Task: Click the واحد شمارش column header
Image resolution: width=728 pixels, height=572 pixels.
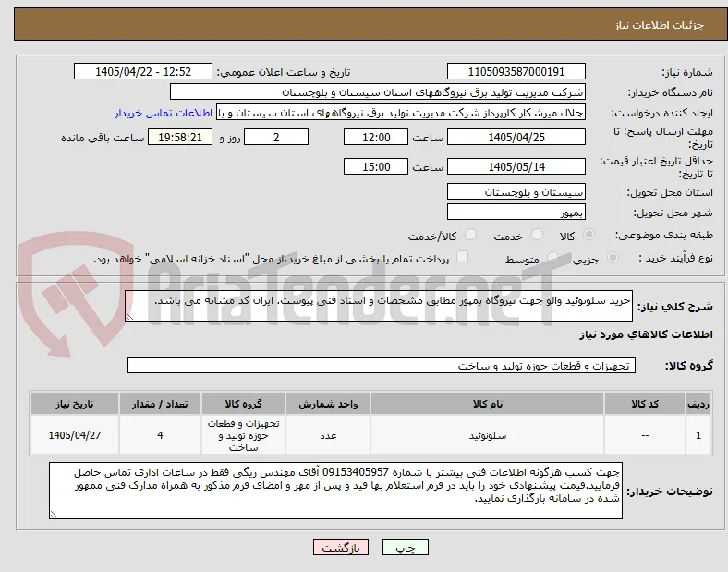Action: tap(328, 404)
